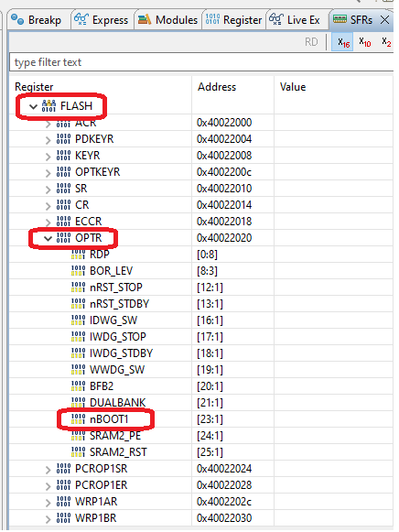Expand the PCROP1ER register
Image resolution: width=399 pixels, height=532 pixels.
tap(48, 486)
